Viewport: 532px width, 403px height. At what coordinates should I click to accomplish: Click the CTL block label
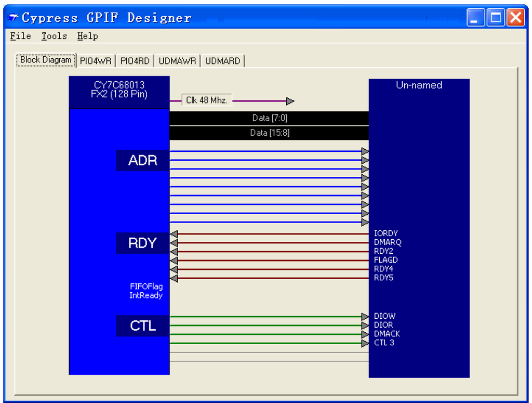(142, 326)
